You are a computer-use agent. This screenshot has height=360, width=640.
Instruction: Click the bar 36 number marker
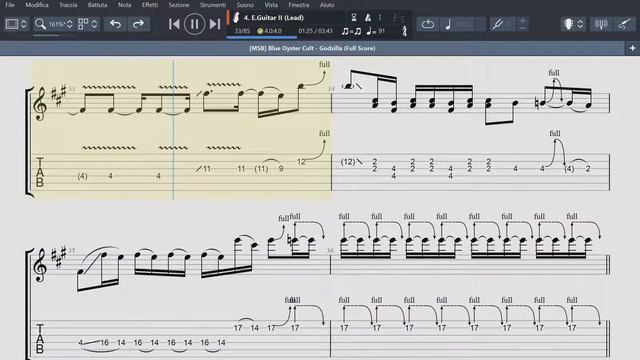click(x=330, y=251)
